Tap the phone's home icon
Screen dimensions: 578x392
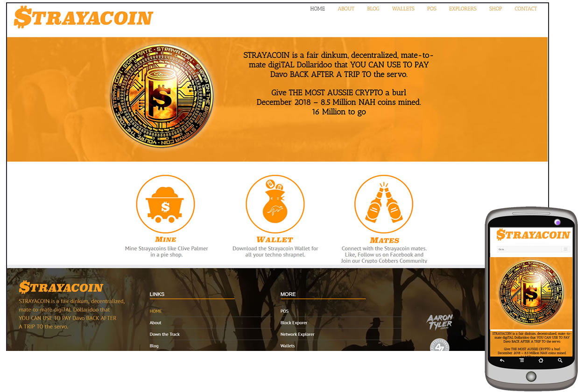pos(541,360)
